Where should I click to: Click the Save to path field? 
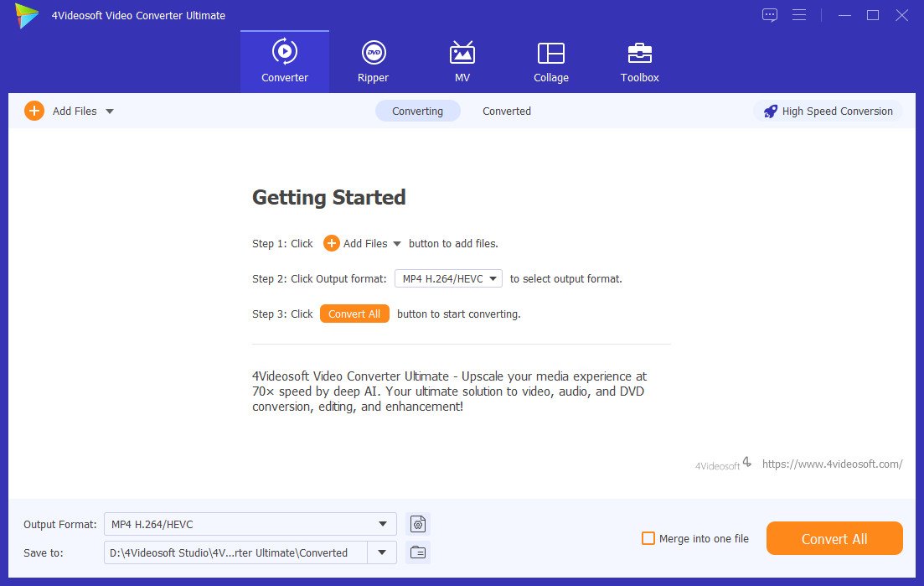[x=235, y=552]
